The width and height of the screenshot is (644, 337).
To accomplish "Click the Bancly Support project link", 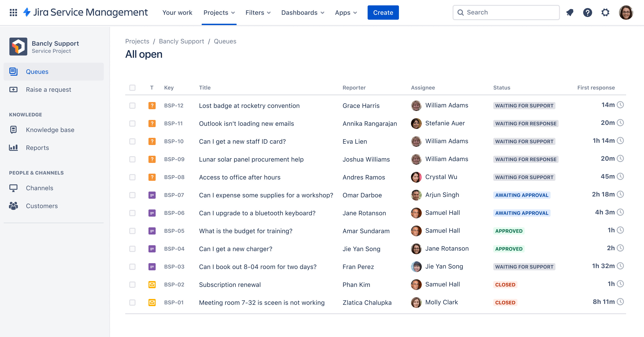I will [181, 41].
